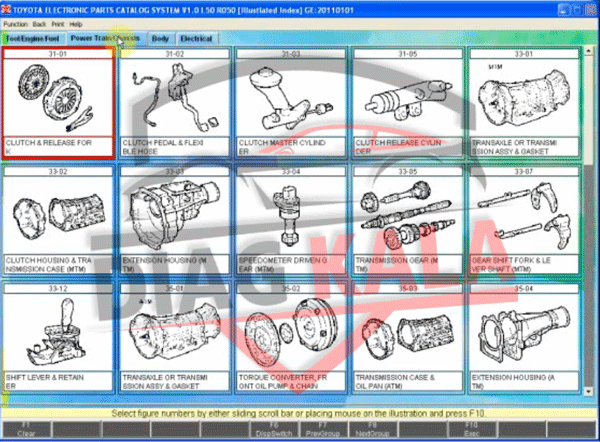600x442 pixels.
Task: Click the F7 PrevGroup button
Action: pos(323,429)
